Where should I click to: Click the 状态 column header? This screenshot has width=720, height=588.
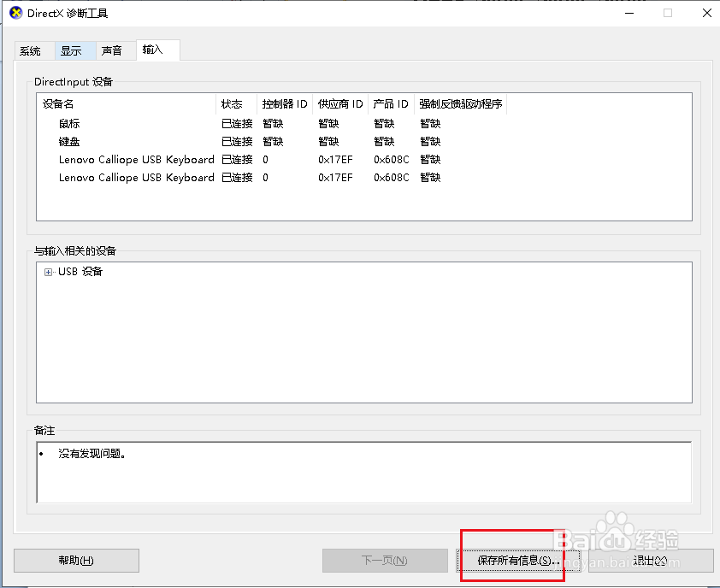(231, 103)
